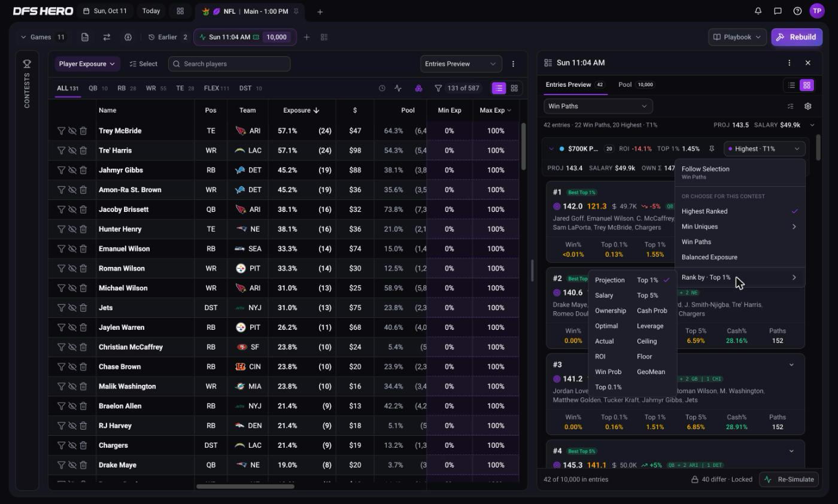Open the document notes icon near Games
838x504 pixels.
[85, 37]
